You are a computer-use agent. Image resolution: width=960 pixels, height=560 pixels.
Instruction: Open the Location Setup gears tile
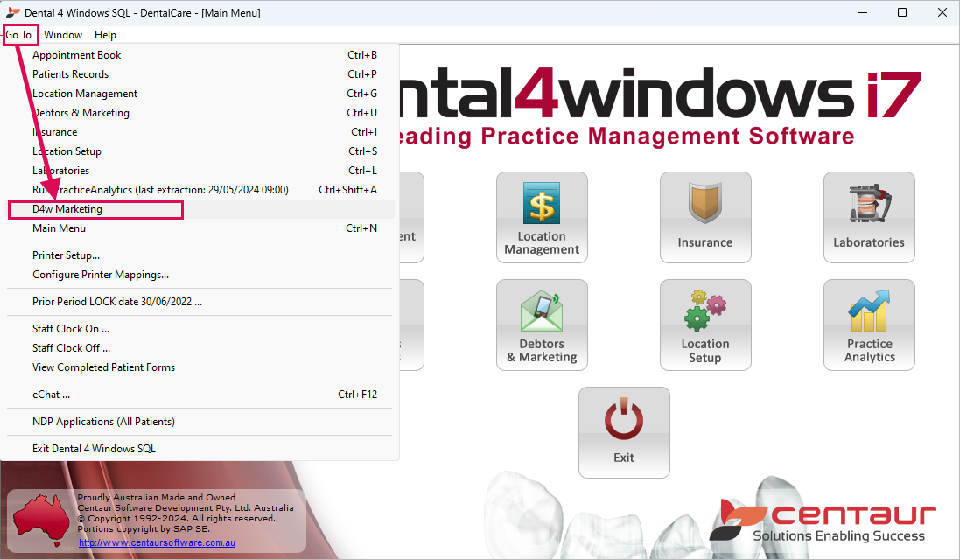point(705,325)
